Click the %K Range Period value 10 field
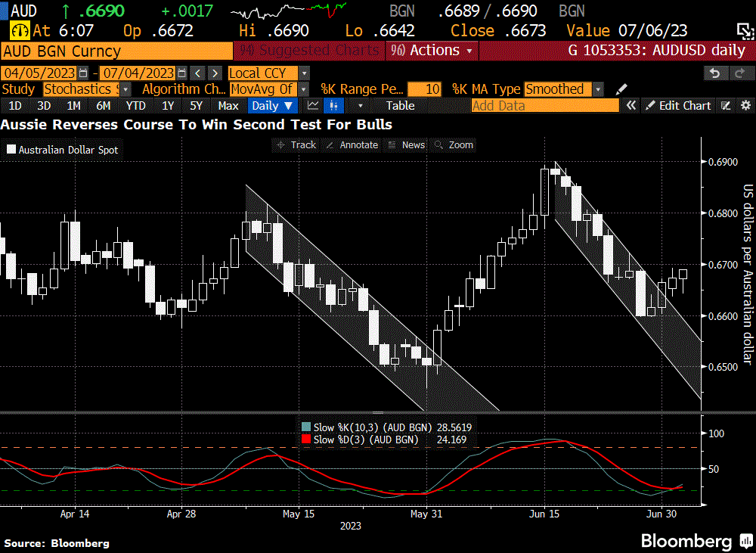The width and height of the screenshot is (756, 553). [424, 89]
